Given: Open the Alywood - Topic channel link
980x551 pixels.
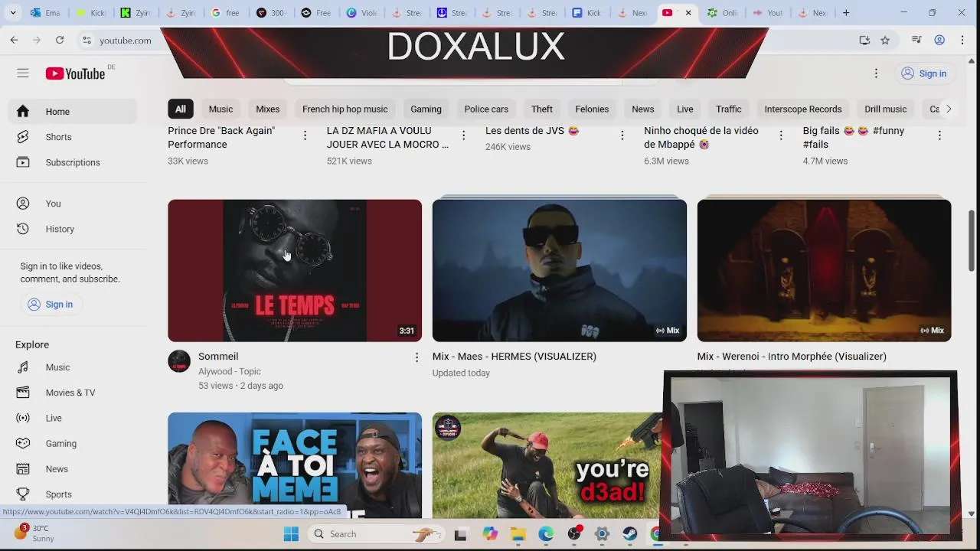Looking at the screenshot, I should coord(230,372).
